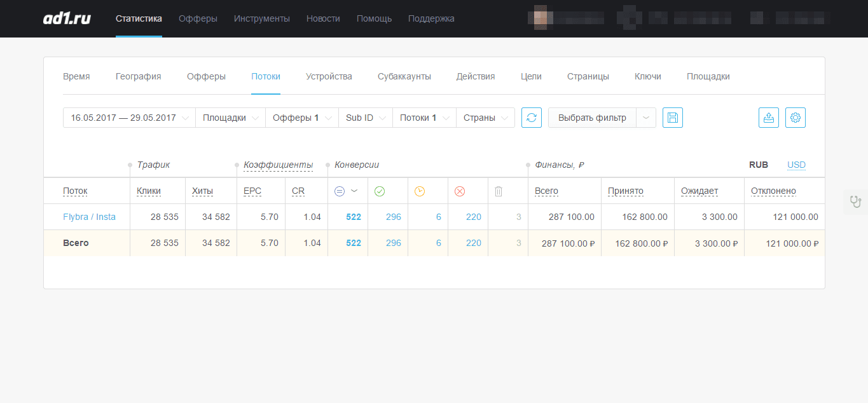Open the Страны filter dropdown
Screen dimensions: 868x403
[485, 117]
